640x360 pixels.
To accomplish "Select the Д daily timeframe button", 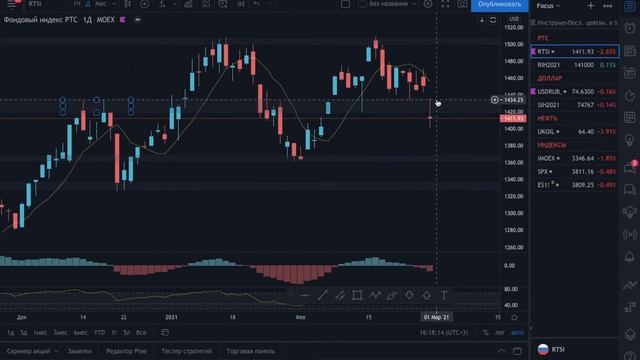I will (88, 4).
